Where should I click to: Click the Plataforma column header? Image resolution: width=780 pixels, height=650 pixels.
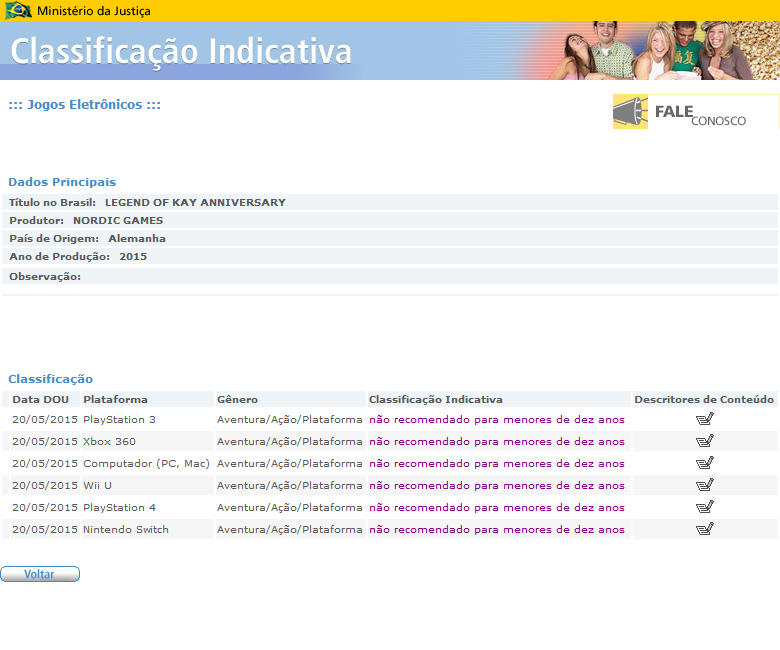coord(115,399)
